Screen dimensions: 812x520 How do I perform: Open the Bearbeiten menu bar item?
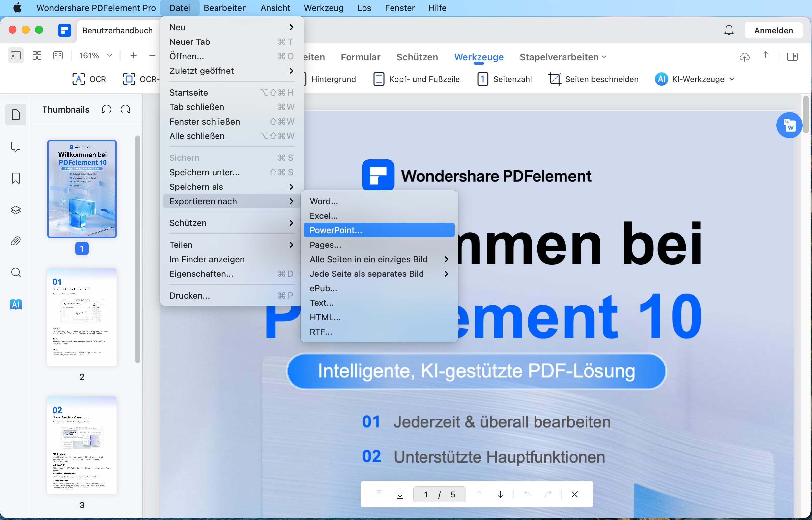[x=225, y=8]
